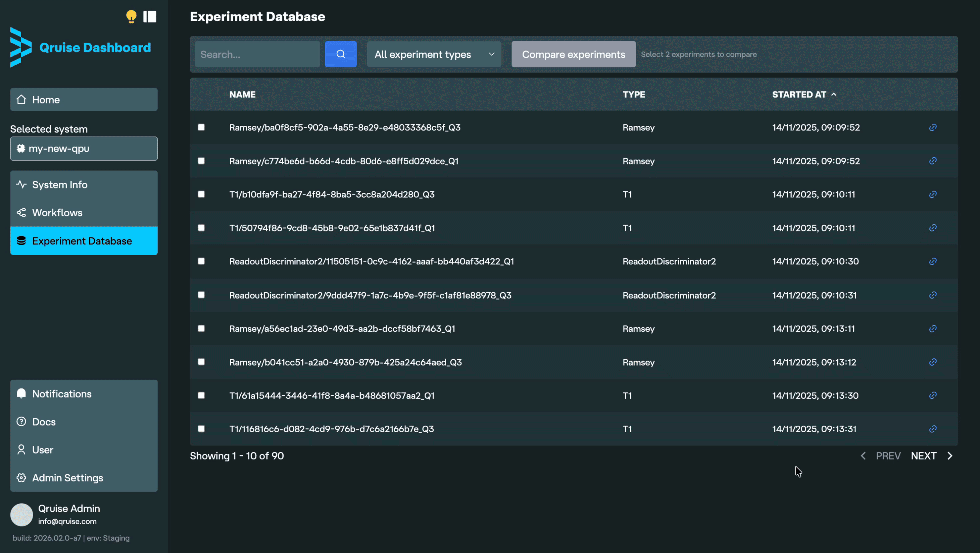Go to Workflows in the sidebar
Screen dimensions: 980x553
click(x=57, y=213)
